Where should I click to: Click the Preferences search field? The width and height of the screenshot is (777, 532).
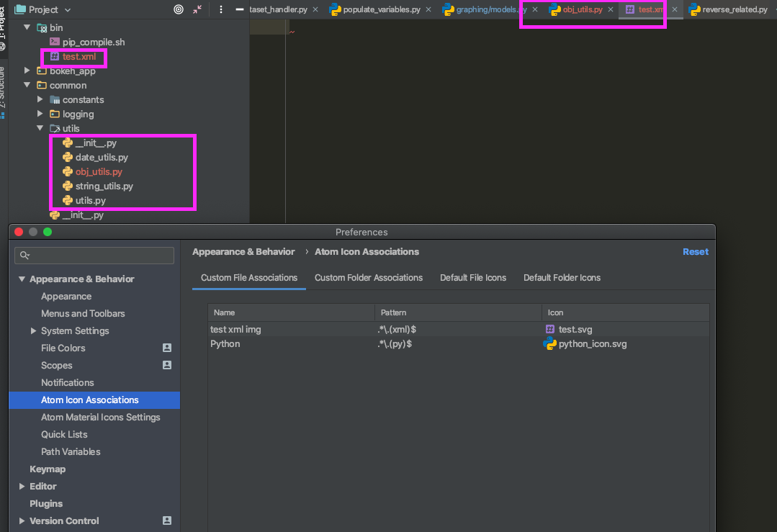tap(94, 255)
